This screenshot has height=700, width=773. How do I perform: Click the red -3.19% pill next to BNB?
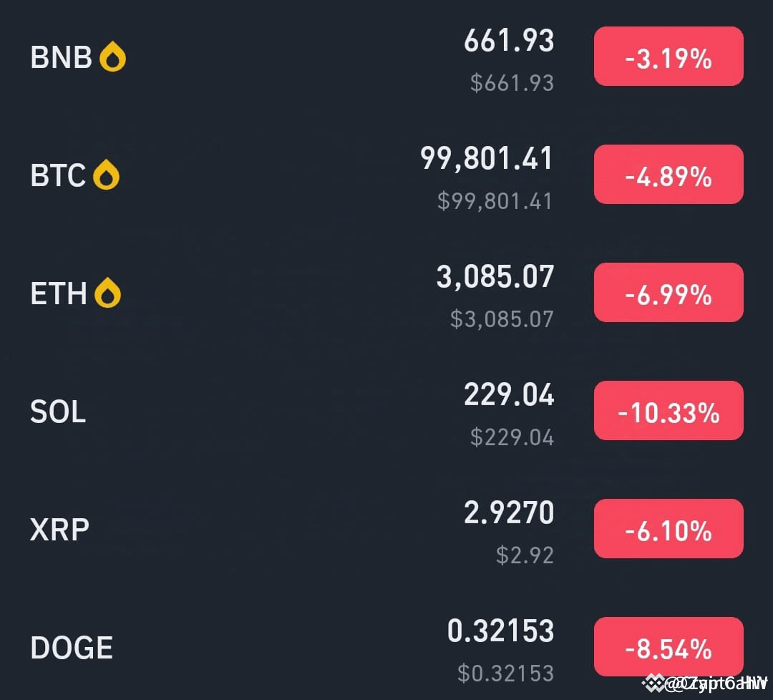(x=668, y=57)
